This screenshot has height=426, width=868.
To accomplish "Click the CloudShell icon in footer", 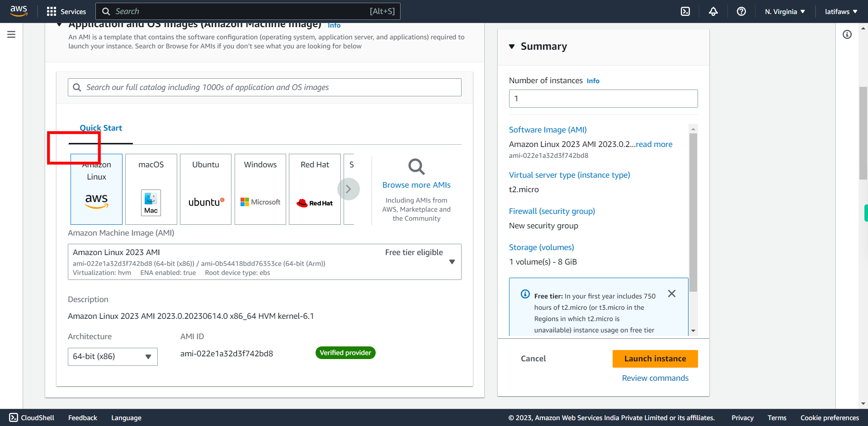I will click(x=14, y=417).
